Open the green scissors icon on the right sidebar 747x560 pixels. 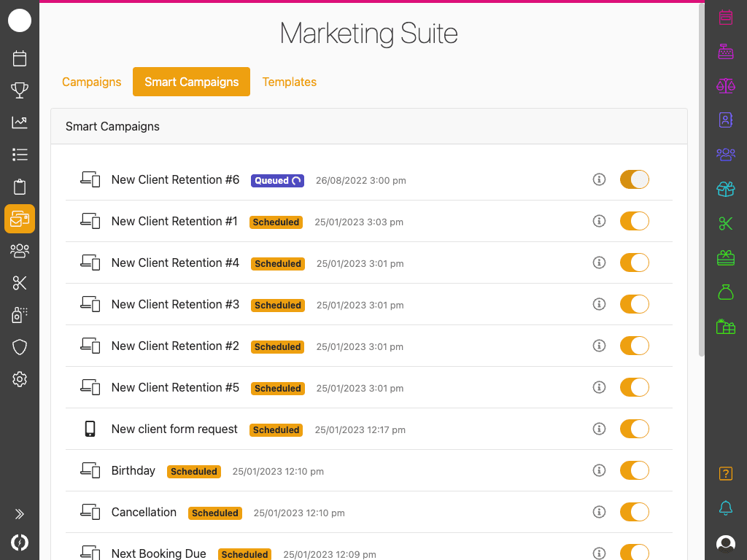click(x=725, y=223)
